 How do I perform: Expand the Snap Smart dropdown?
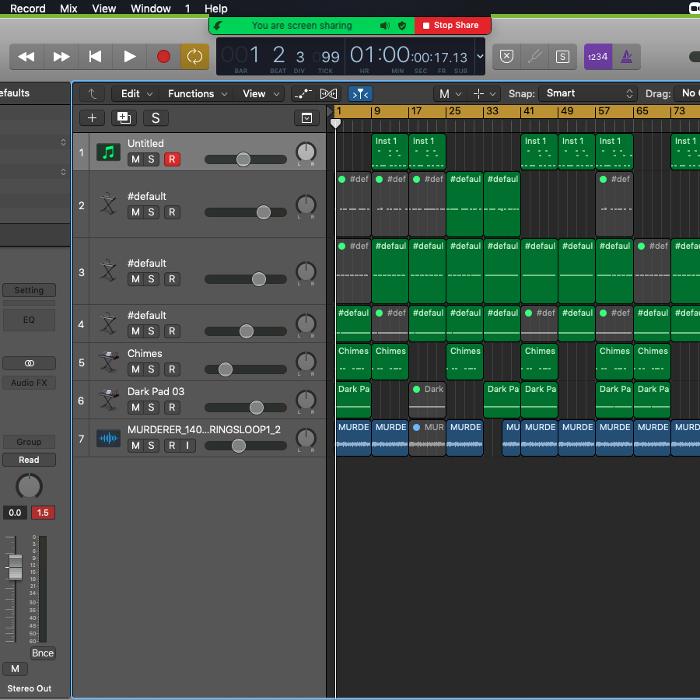585,94
